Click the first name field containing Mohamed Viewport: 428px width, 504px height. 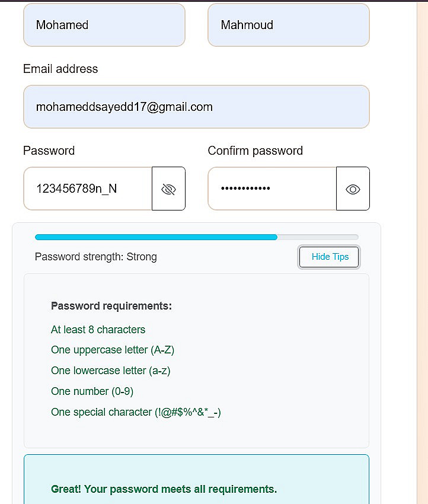[104, 25]
